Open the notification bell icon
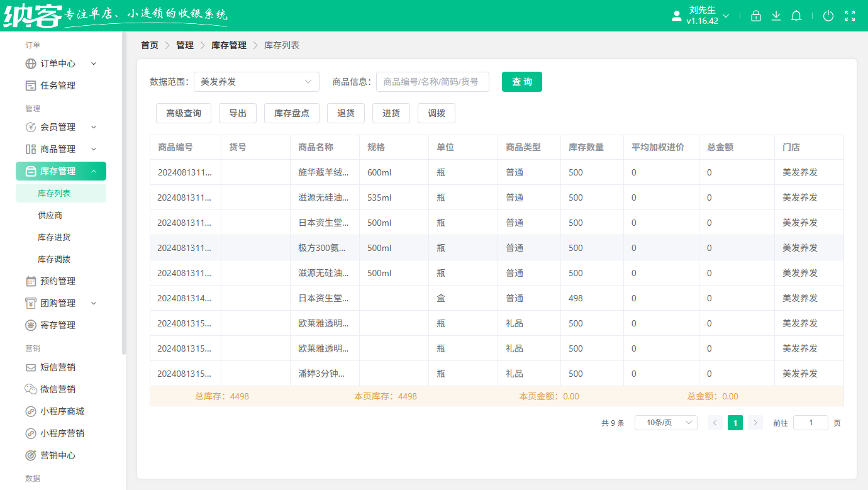The image size is (868, 490). click(796, 16)
